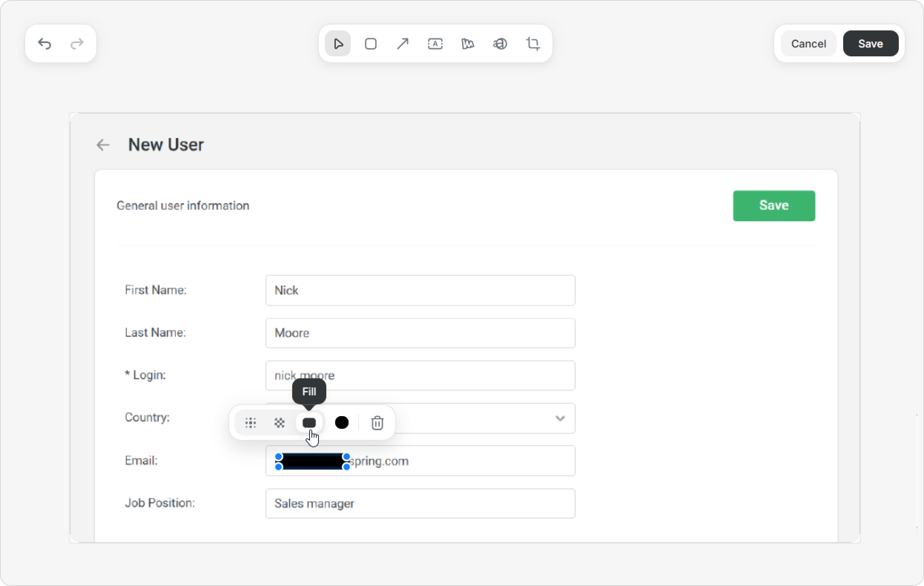Screen dimensions: 924x586
Task: Switch redaction style to dotted blur
Action: tap(251, 422)
